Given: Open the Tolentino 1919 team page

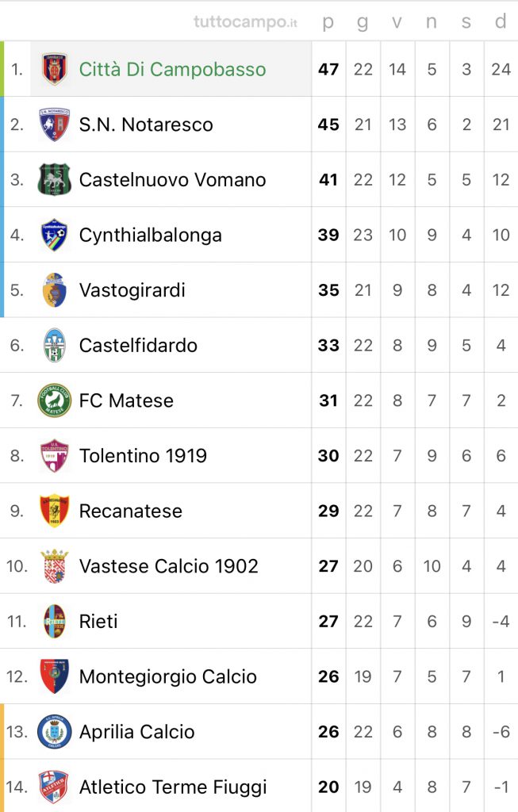Looking at the screenshot, I should (x=143, y=456).
